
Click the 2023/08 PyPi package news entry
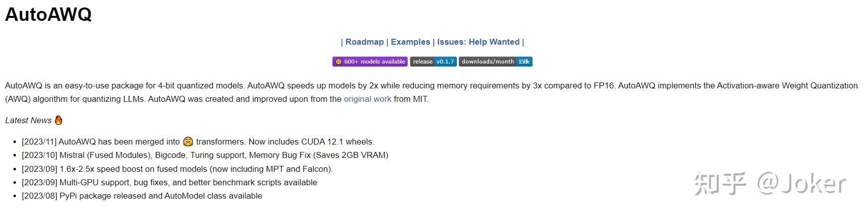(x=142, y=196)
